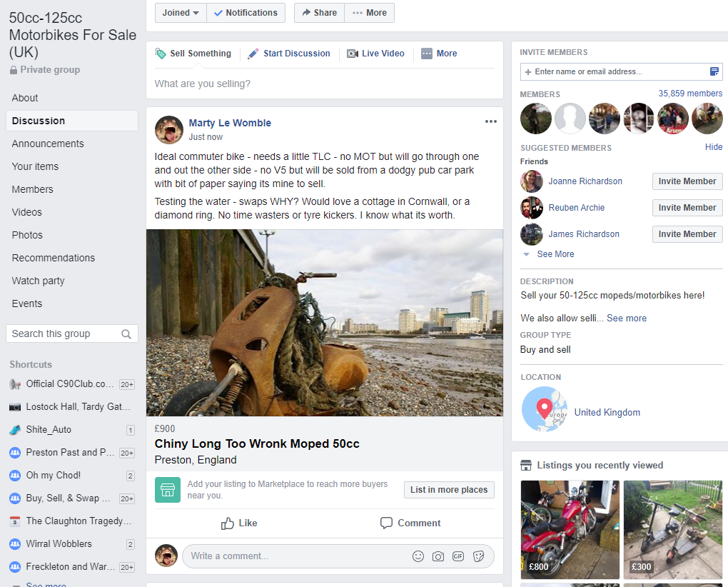The image size is (728, 587).
Task: Open the £300 scooter listing
Action: (x=673, y=529)
